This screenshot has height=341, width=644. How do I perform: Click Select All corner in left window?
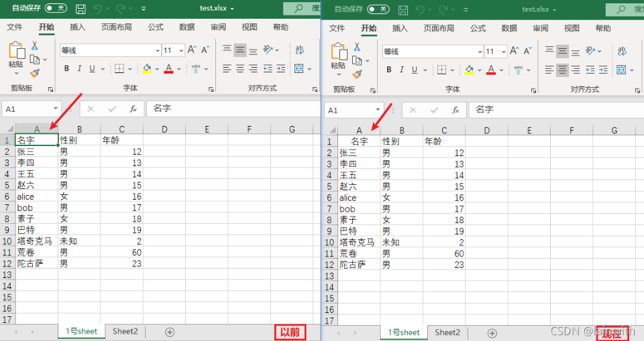tap(9, 129)
